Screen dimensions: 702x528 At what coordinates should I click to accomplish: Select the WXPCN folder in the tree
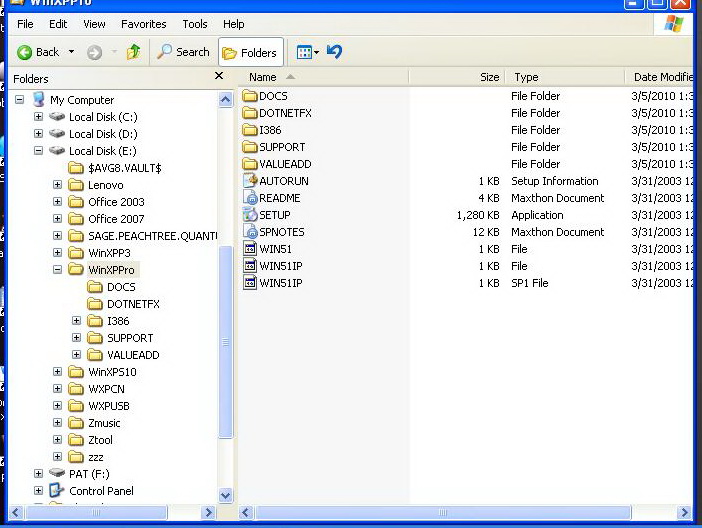(x=106, y=389)
